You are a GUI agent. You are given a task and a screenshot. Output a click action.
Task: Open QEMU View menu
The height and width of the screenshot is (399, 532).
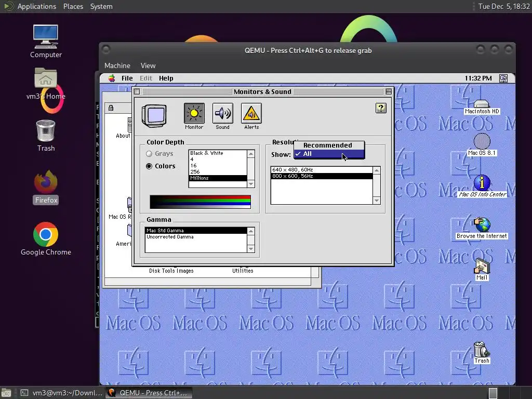click(148, 65)
